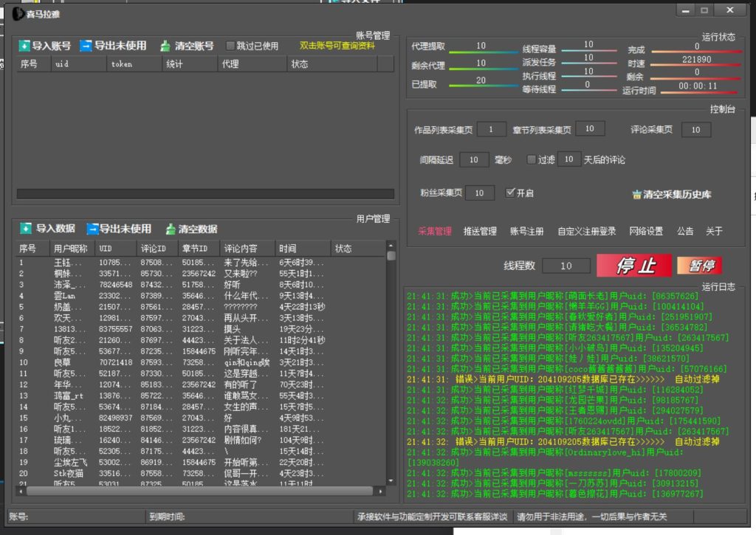Viewport: 756px width, 535px height.
Task: Click the yellow 双击账号可查询资料 link
Action: tap(337, 46)
